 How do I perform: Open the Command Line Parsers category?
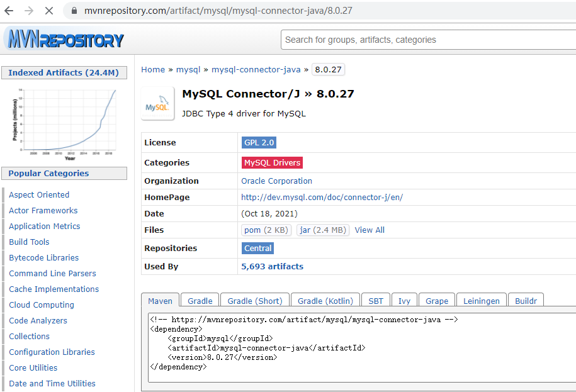(52, 274)
